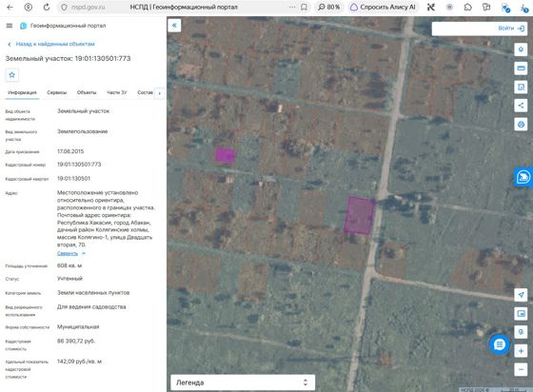Click the area value 608 кв. м
The image size is (533, 392).
(69, 265)
